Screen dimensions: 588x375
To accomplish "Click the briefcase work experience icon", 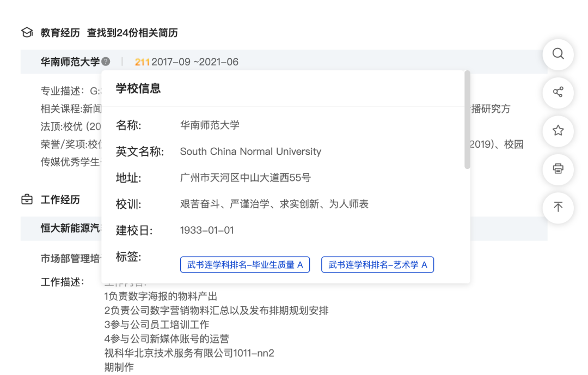I will click(27, 199).
